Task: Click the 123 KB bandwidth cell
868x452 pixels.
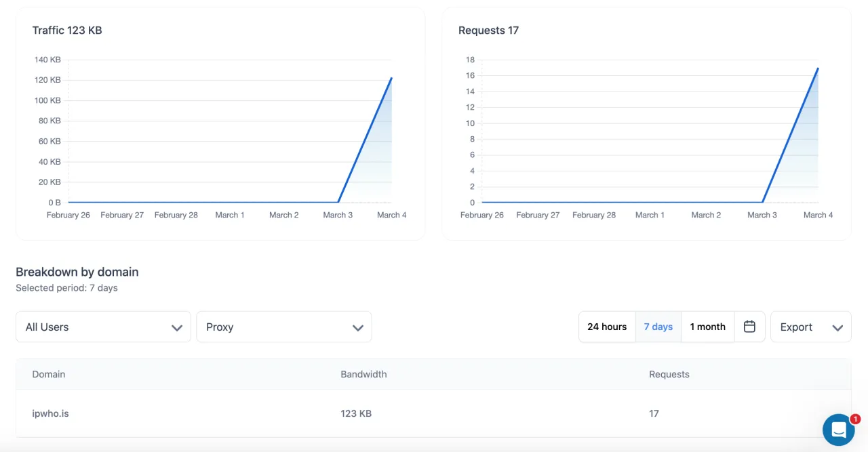Action: tap(356, 413)
